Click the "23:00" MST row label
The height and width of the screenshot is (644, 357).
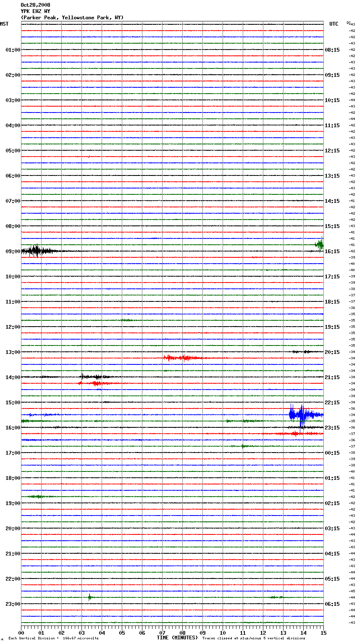(x=13, y=604)
